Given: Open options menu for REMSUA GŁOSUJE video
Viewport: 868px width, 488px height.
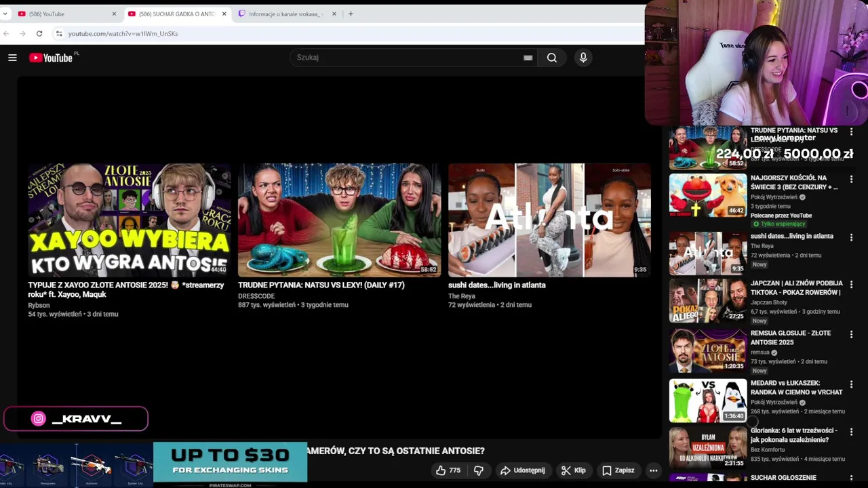Looking at the screenshot, I should pos(851,335).
